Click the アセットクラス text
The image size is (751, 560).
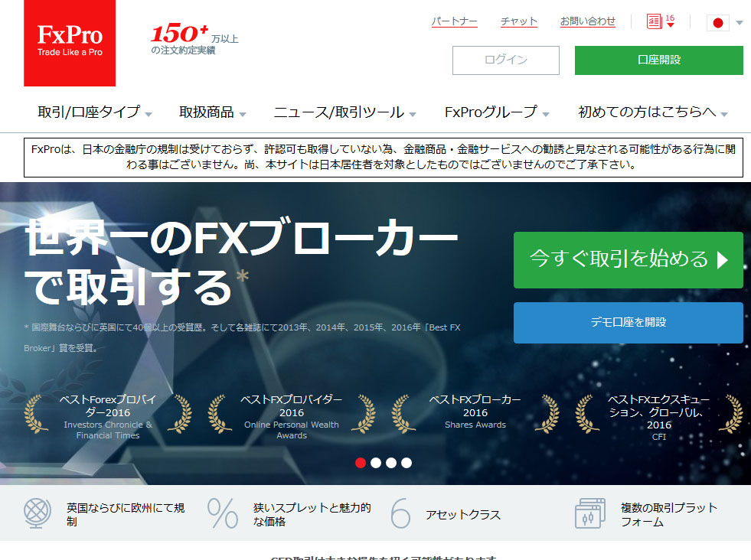pos(463,515)
